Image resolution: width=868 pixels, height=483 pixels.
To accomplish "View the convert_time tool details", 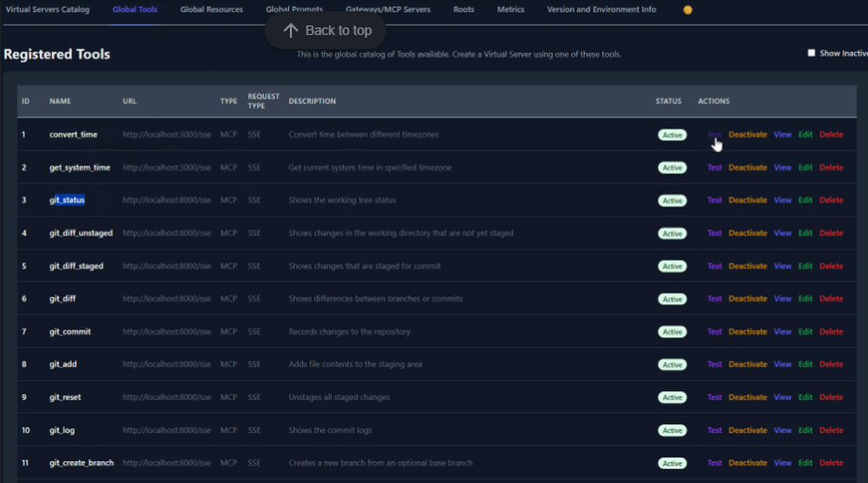I will click(x=782, y=135).
